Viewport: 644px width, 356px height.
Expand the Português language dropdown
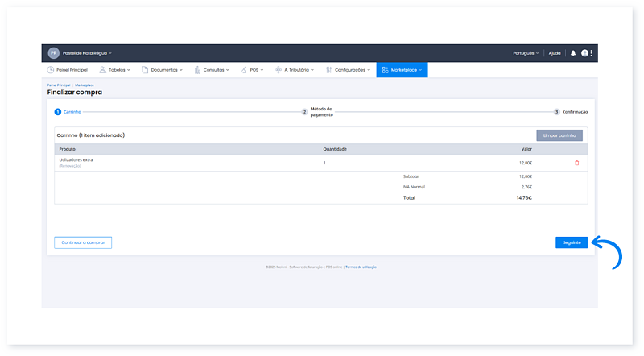click(x=526, y=53)
